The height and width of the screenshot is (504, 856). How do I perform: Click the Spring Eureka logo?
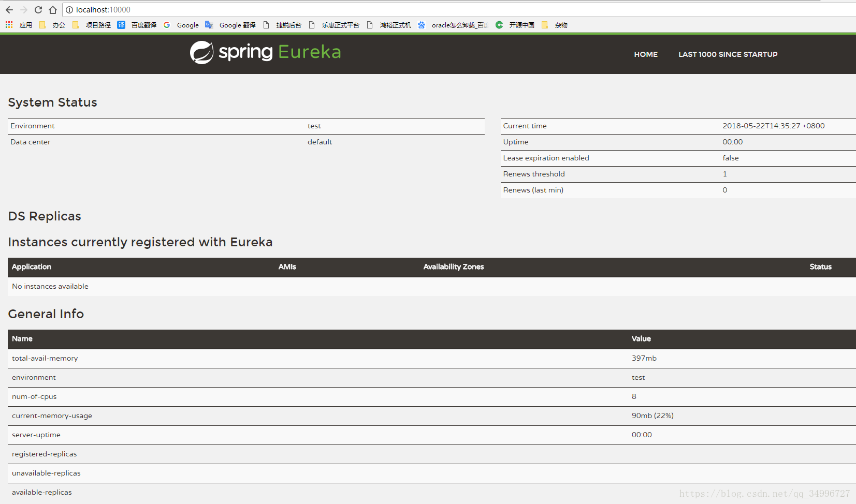[265, 52]
